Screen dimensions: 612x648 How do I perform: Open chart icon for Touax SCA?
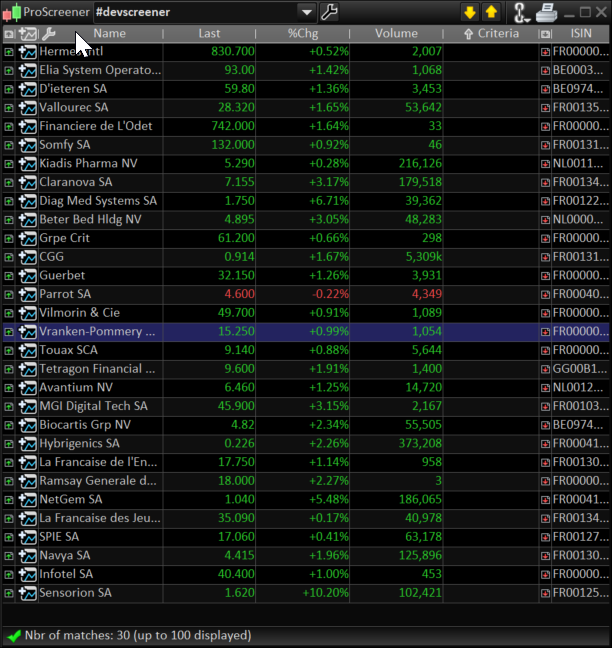coord(28,350)
